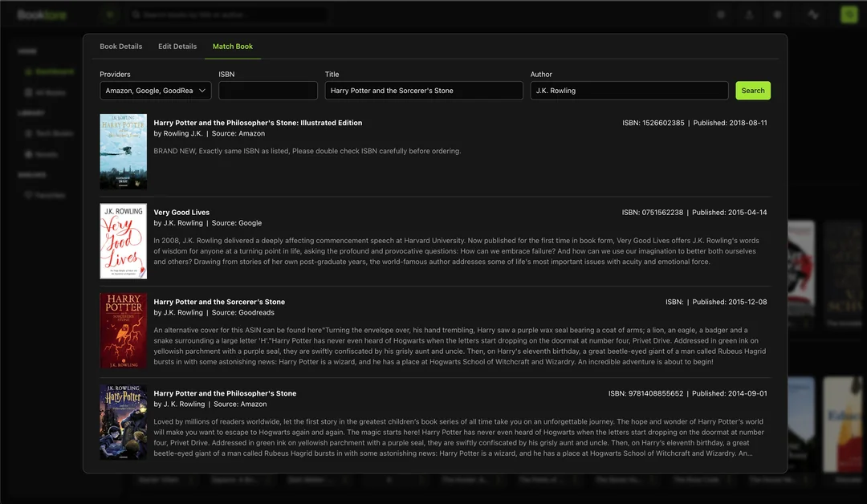Switch to the Book Details tab

120,47
